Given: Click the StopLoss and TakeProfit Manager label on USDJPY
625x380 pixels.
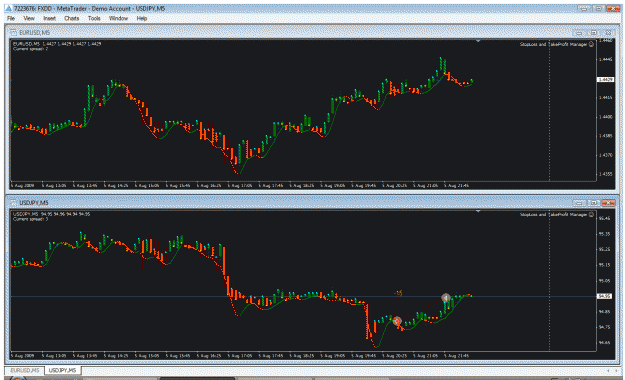Looking at the screenshot, I should (x=553, y=215).
